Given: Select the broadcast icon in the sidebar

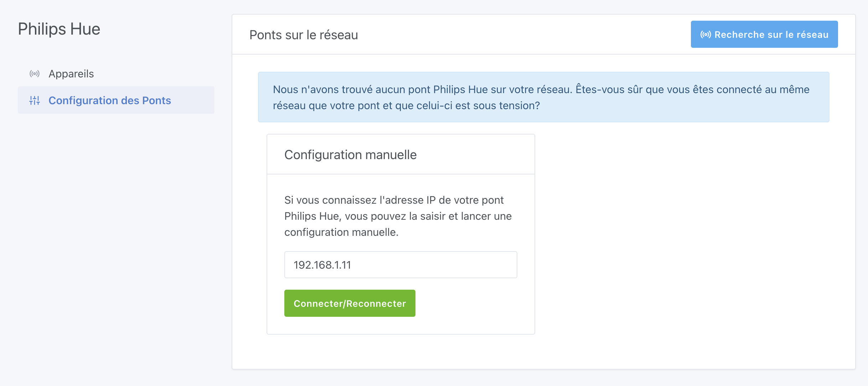Looking at the screenshot, I should coord(35,74).
